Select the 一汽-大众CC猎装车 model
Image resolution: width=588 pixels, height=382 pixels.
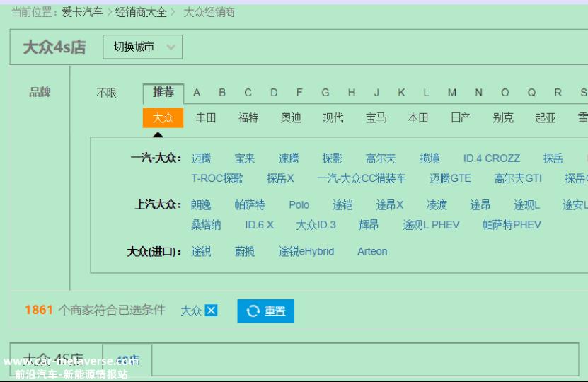362,178
